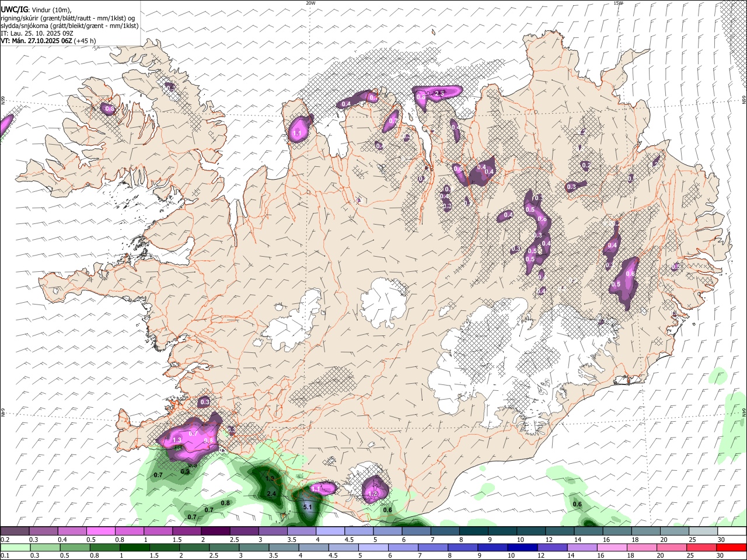Click the '30' label in the top legend row
This screenshot has height=560, width=747.
pyautogui.click(x=721, y=540)
